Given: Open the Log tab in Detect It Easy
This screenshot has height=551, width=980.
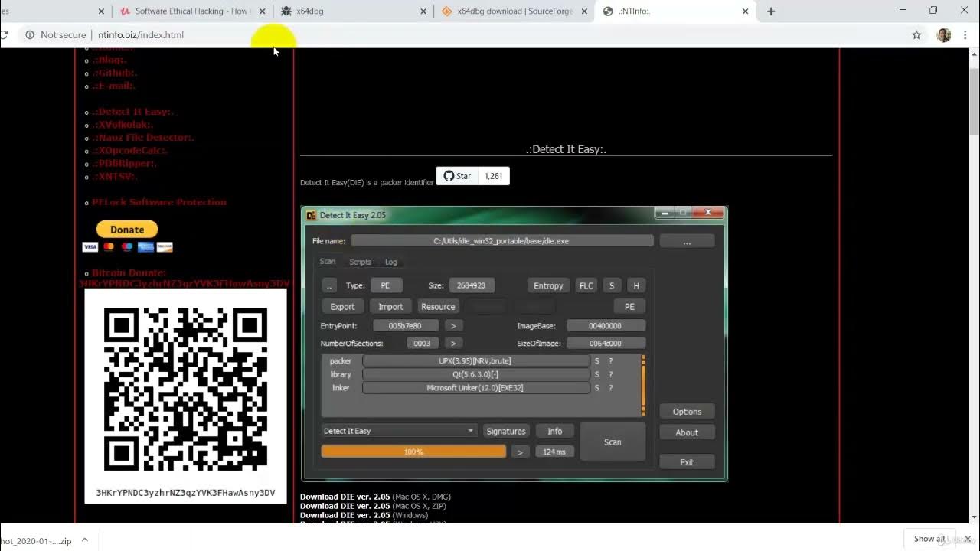Looking at the screenshot, I should [390, 262].
